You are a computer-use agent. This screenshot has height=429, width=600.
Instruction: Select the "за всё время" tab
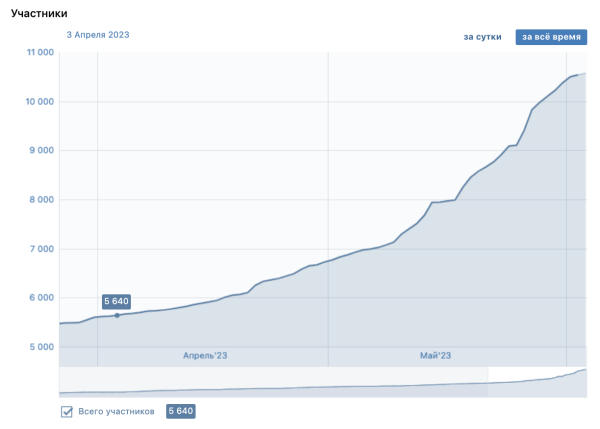[550, 37]
